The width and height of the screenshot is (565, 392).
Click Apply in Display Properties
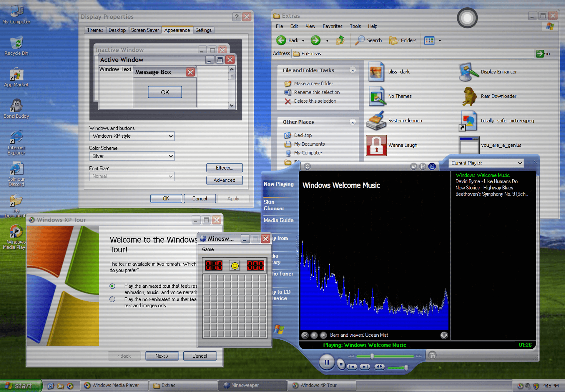233,198
